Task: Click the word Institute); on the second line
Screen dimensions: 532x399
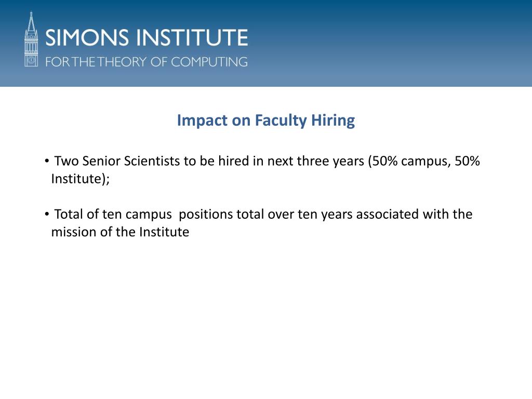Action: (x=81, y=179)
